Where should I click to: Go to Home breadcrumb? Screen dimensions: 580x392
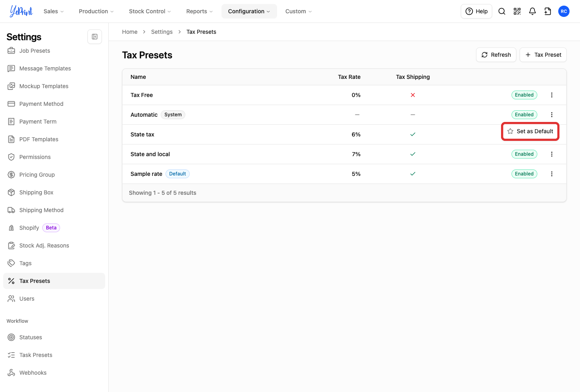point(130,32)
